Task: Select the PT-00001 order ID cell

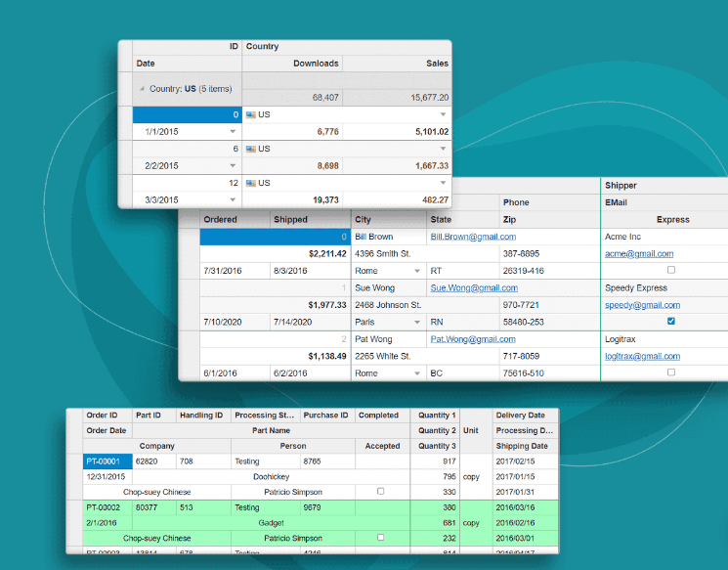Action: coord(107,461)
